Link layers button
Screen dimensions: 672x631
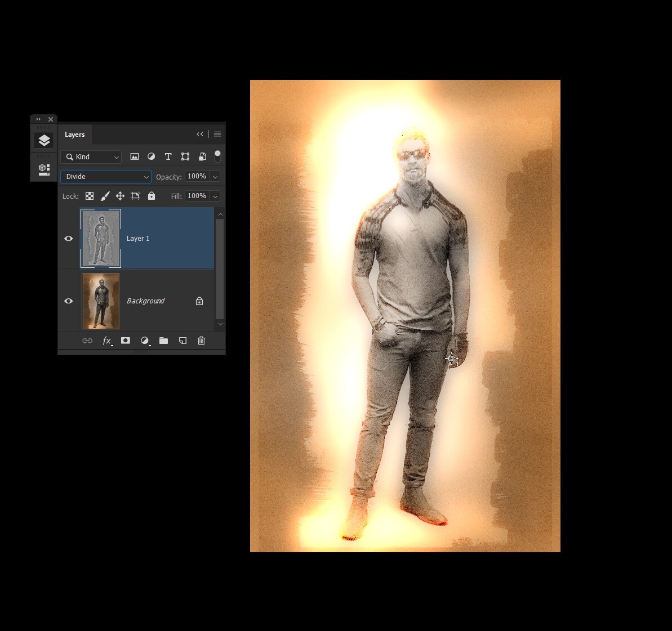(x=87, y=341)
